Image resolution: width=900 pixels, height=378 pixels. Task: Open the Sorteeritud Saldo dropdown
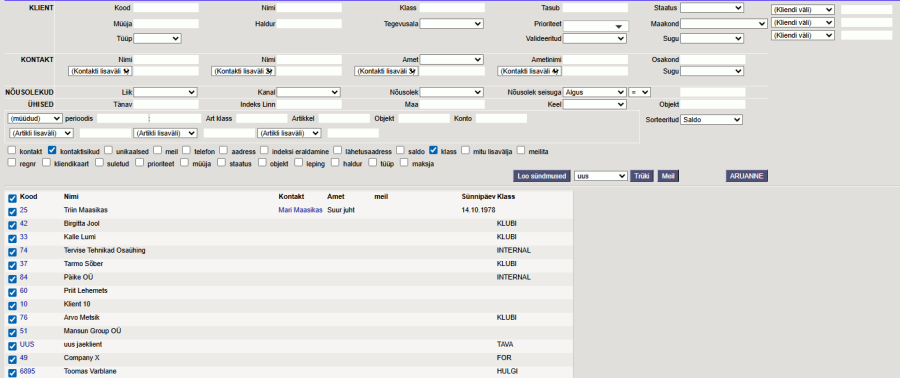[x=711, y=120]
